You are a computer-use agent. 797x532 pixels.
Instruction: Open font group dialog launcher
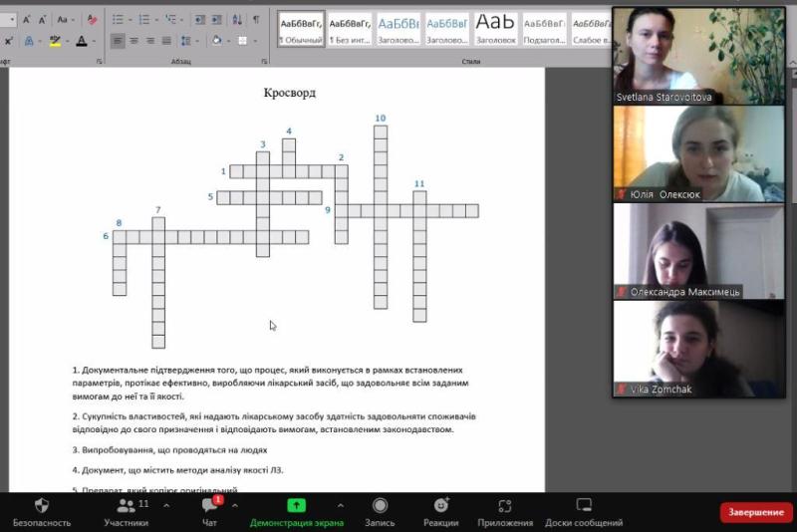(99, 62)
